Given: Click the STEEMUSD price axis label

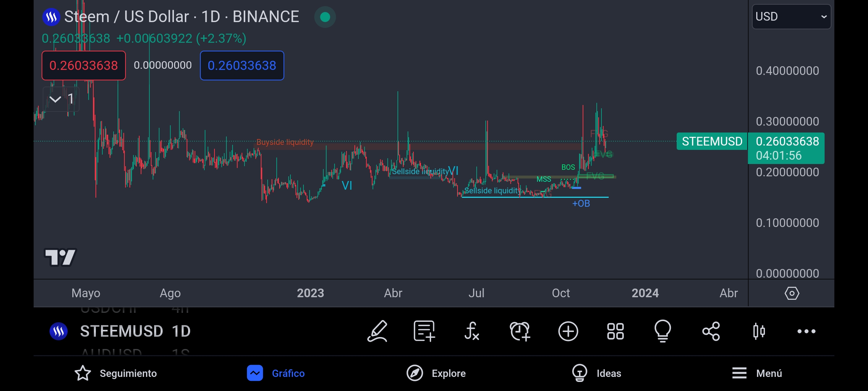Looking at the screenshot, I should click(x=712, y=141).
